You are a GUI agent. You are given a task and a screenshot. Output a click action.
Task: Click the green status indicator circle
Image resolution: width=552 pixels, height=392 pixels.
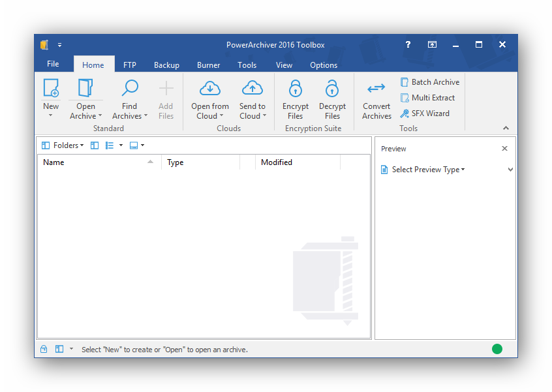pos(497,349)
